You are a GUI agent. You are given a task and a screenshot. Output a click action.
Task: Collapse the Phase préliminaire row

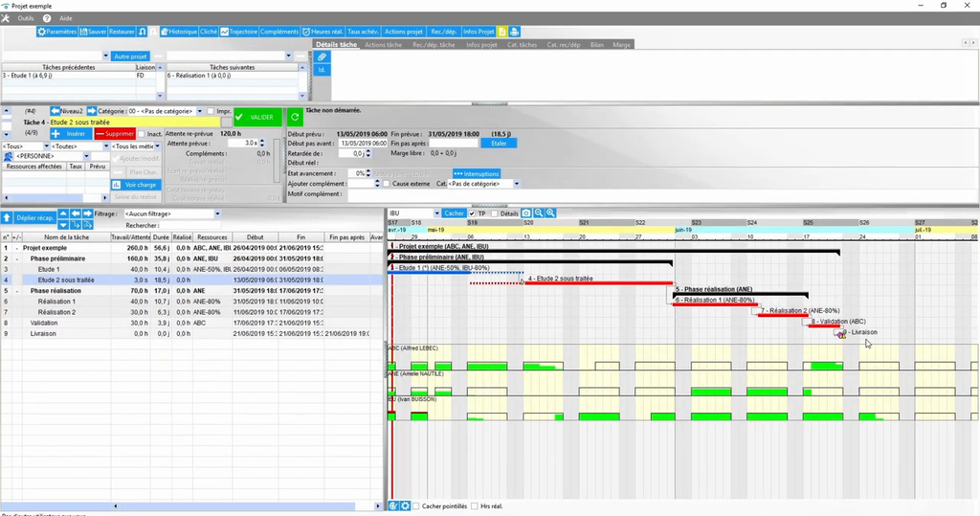[x=17, y=258]
